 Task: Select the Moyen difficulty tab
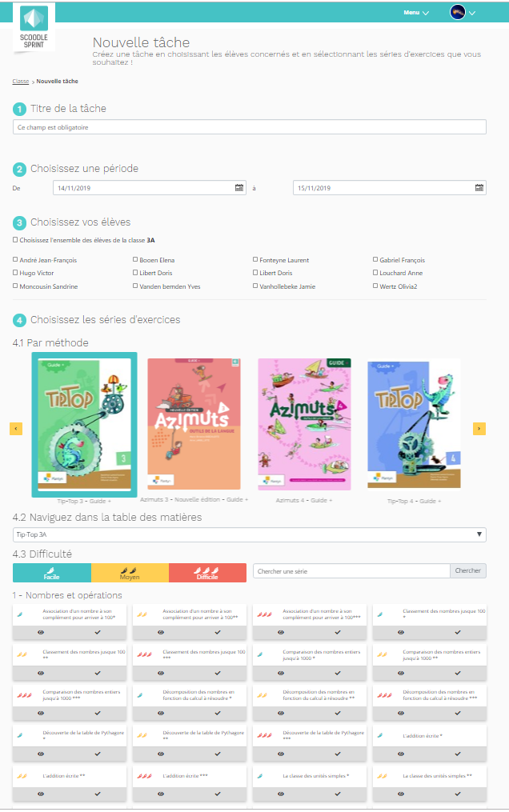tap(130, 573)
